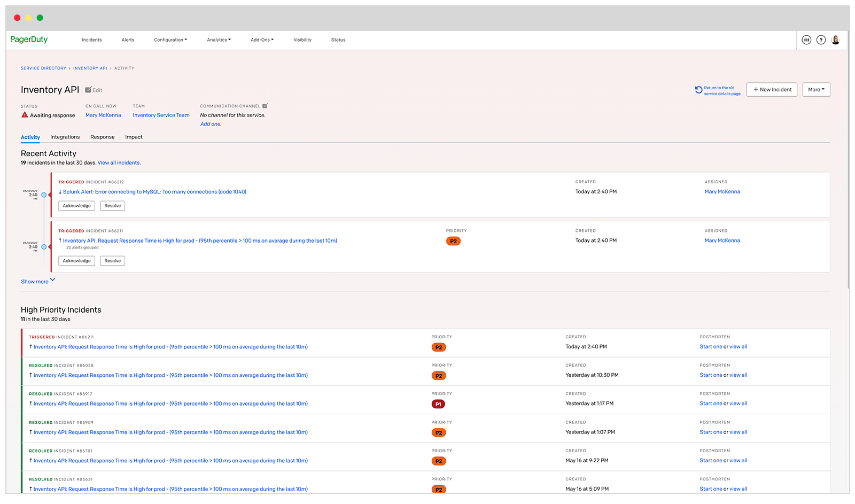855x504 pixels.
Task: Switch to the Integrations tab
Action: (x=65, y=137)
